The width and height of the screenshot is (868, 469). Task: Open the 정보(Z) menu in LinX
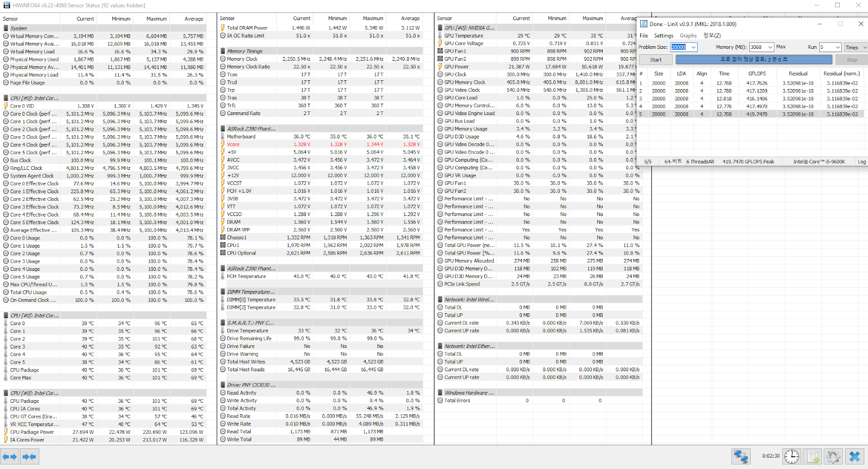(x=712, y=36)
